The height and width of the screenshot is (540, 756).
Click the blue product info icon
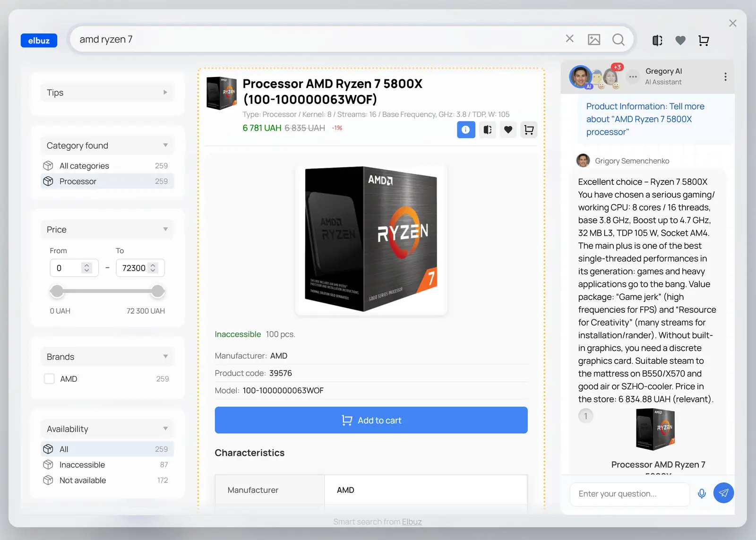point(466,129)
